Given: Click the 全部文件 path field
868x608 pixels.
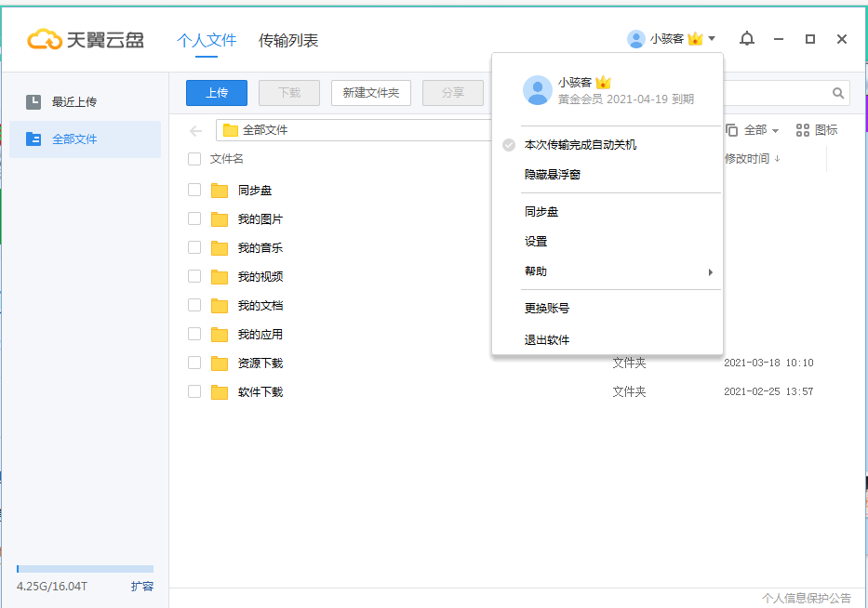Looking at the screenshot, I should pyautogui.click(x=354, y=130).
